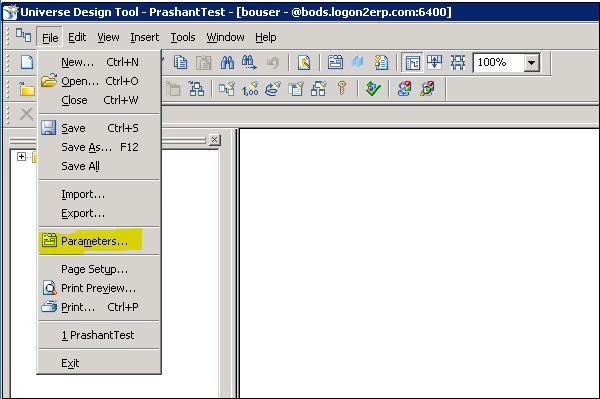
Task: Click the Insert join icon
Action: 227,89
